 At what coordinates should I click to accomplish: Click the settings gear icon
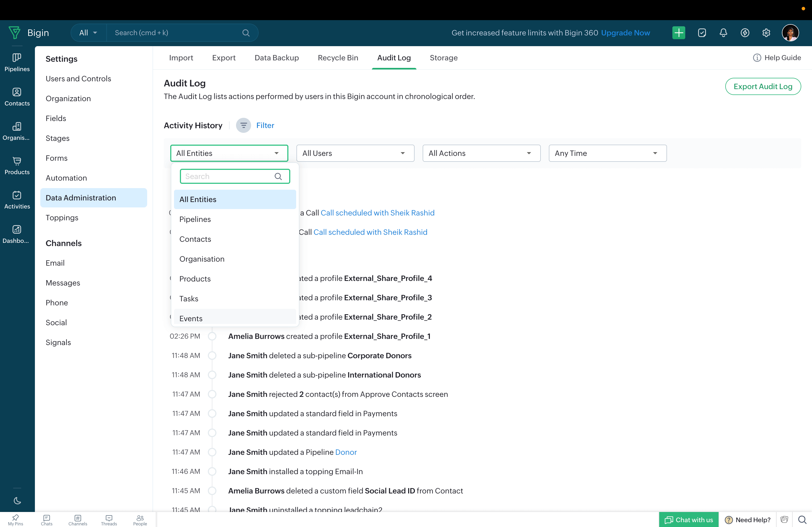[x=766, y=33]
